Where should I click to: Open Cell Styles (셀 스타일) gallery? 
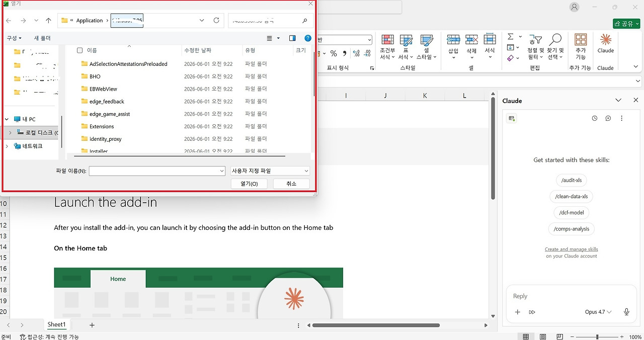(426, 47)
